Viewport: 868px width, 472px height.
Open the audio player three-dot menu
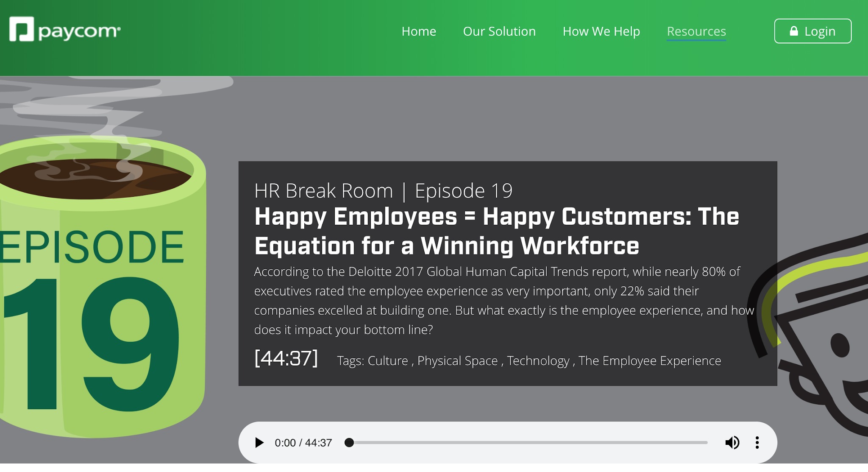pyautogui.click(x=757, y=442)
